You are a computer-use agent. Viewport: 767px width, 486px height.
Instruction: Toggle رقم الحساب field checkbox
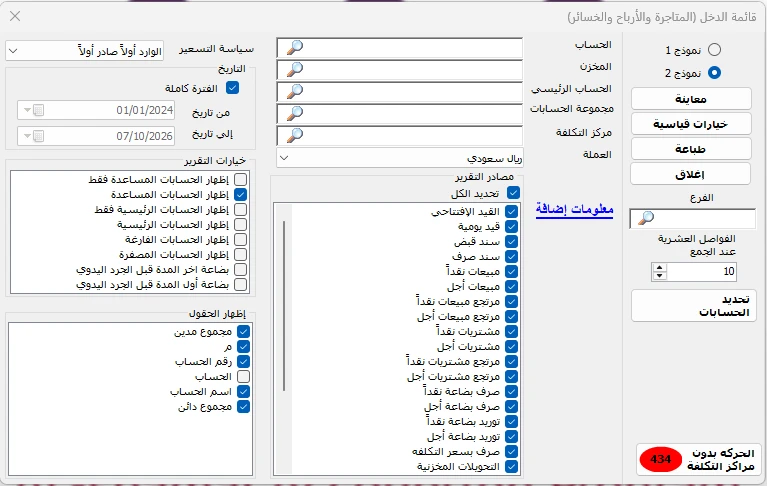tap(244, 361)
